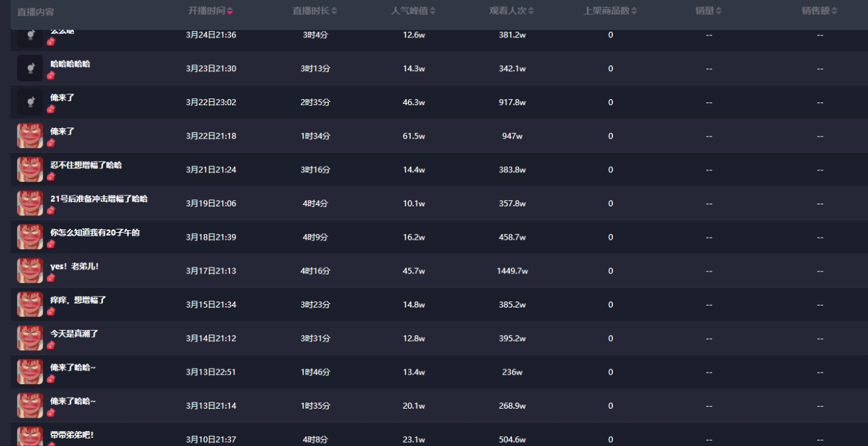868x446 pixels.
Task: Click the red packet icon under 忍不住想增幅了哈哈
Action: pos(51,176)
